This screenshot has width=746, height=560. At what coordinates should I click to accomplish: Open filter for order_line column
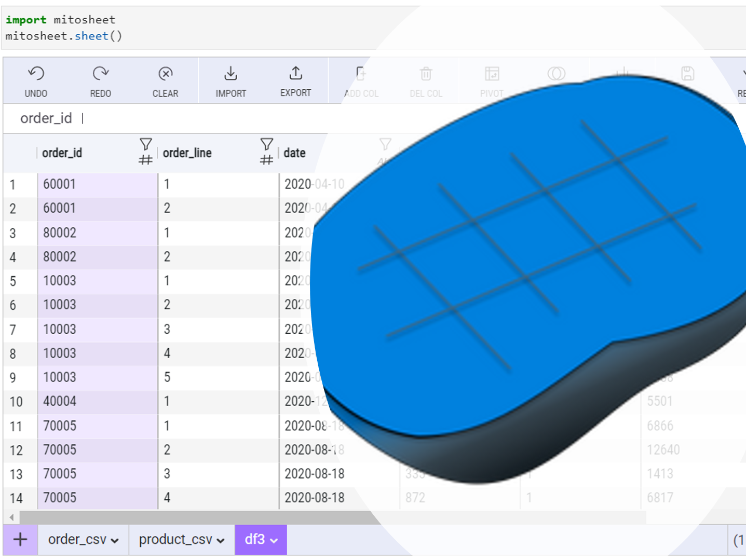[x=266, y=144]
